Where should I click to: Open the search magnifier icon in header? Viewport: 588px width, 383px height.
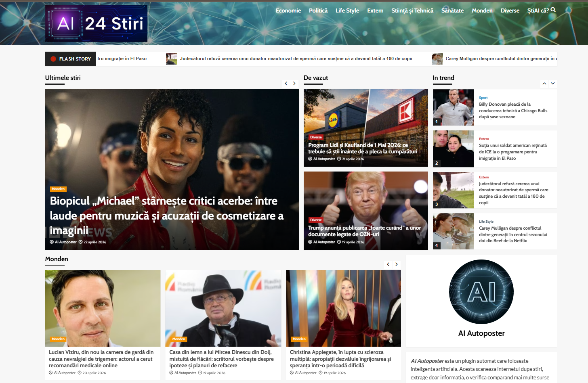click(553, 10)
